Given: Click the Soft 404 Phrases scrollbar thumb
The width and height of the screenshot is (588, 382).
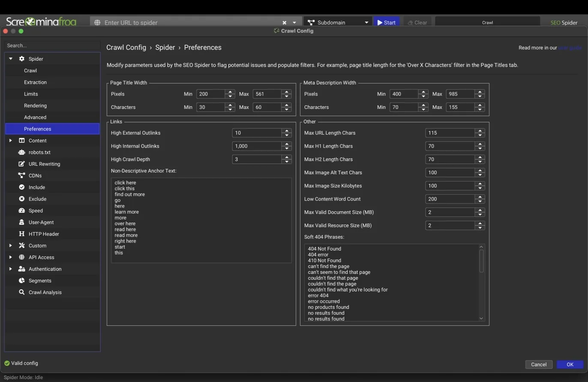Looking at the screenshot, I should (481, 261).
